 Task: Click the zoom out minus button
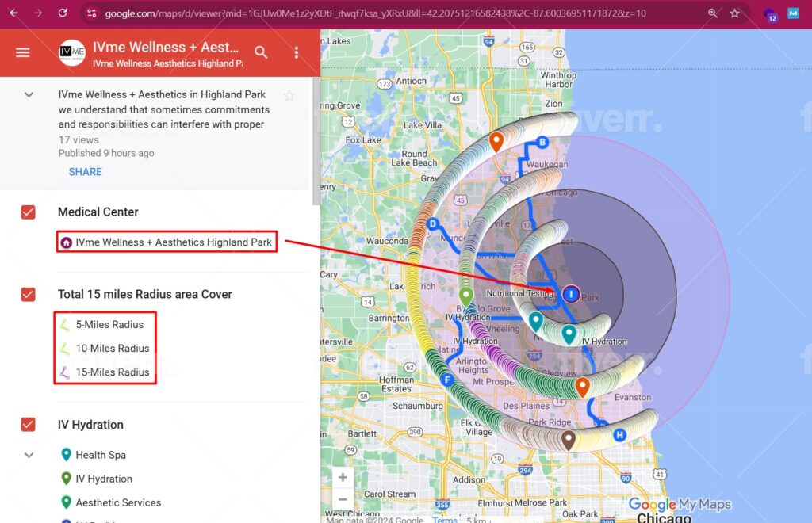[x=343, y=499]
